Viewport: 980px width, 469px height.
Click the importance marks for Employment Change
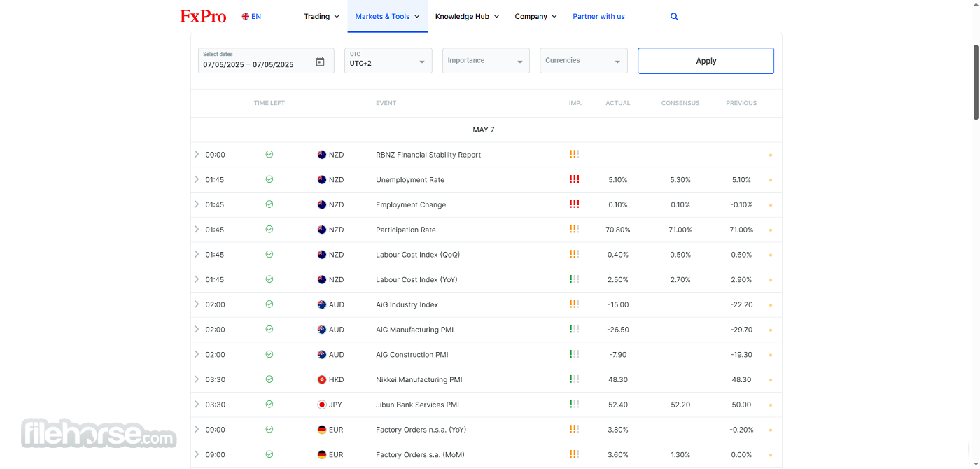click(x=574, y=204)
